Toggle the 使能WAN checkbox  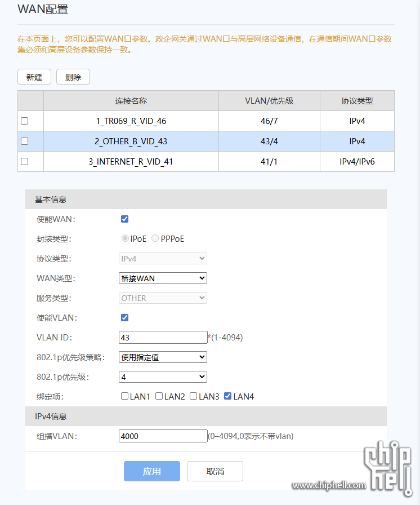(x=125, y=219)
